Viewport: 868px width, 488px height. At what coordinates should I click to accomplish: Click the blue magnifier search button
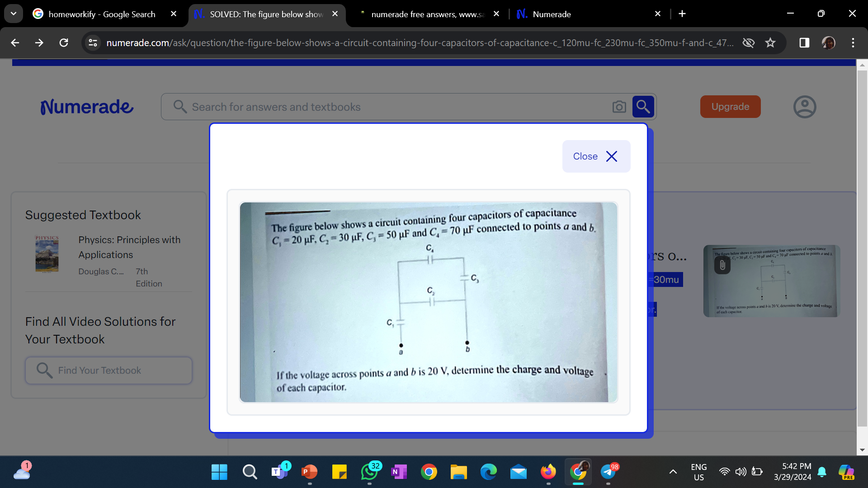(x=643, y=107)
